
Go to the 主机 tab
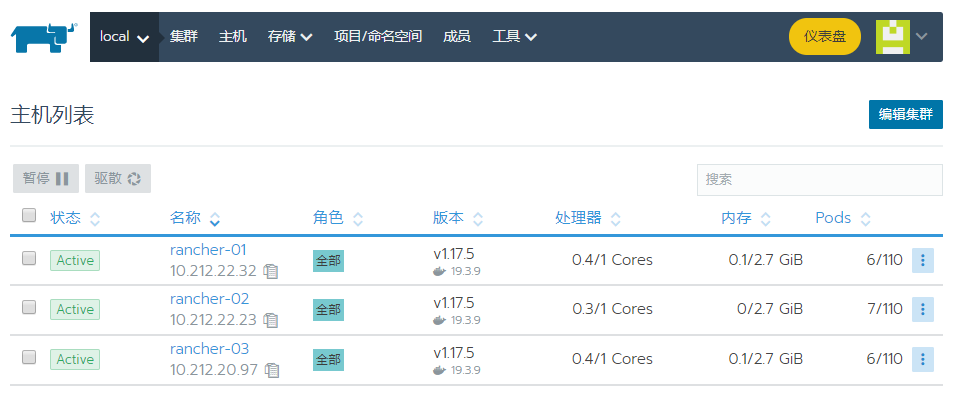click(x=233, y=37)
